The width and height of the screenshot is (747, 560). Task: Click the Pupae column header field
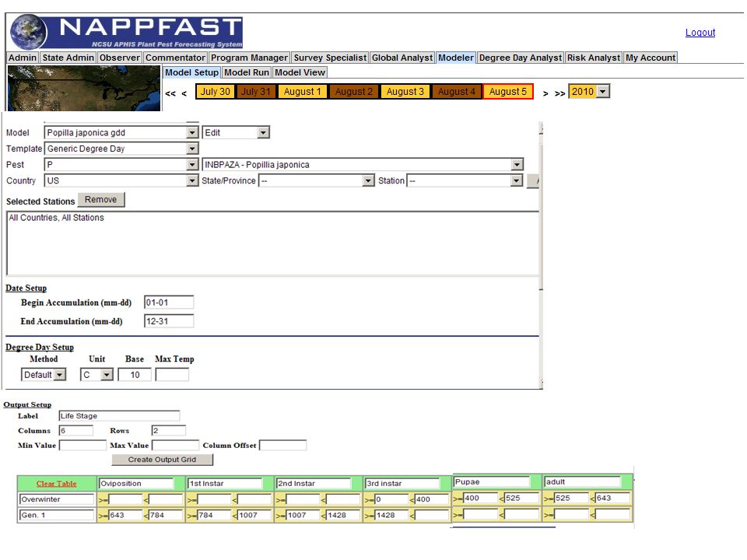tap(492, 481)
